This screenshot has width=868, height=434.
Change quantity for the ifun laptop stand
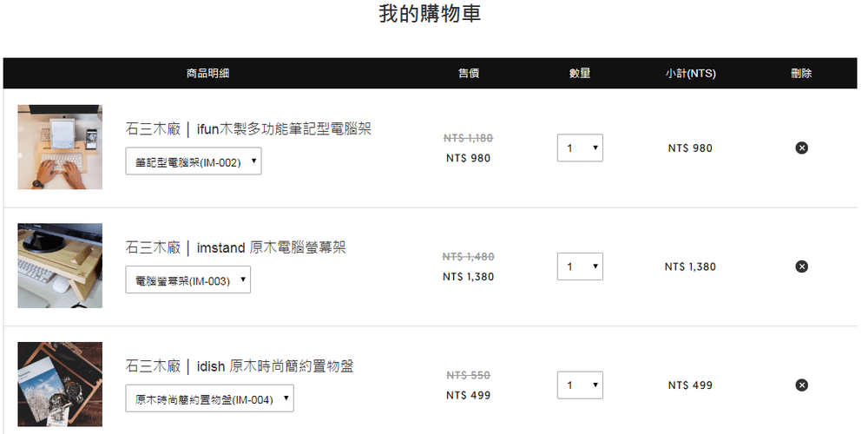[580, 148]
